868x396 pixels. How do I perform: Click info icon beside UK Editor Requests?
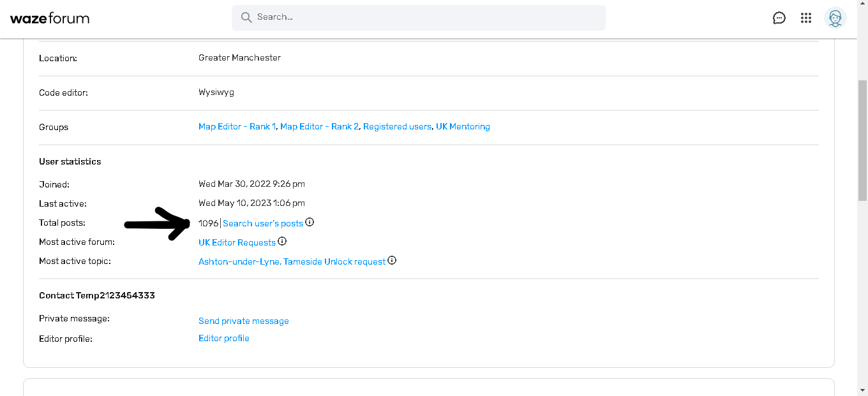click(282, 242)
